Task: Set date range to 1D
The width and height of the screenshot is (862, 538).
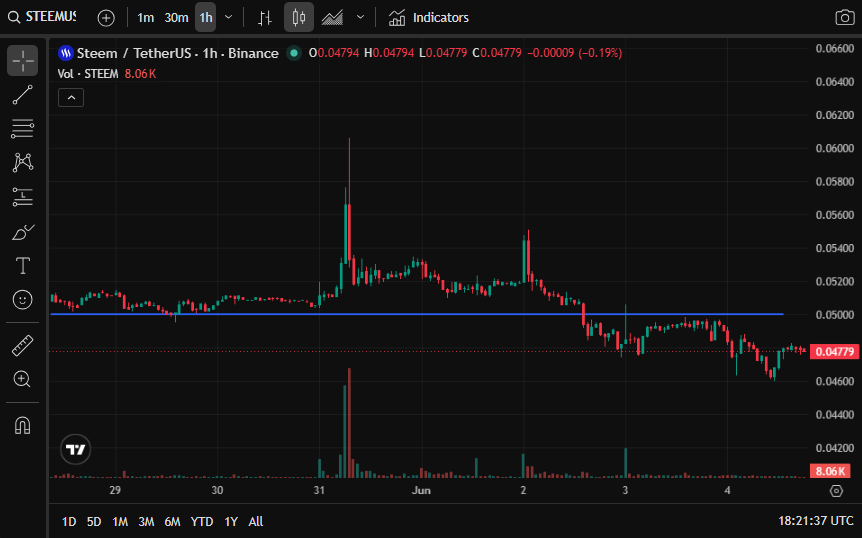Action: click(69, 522)
